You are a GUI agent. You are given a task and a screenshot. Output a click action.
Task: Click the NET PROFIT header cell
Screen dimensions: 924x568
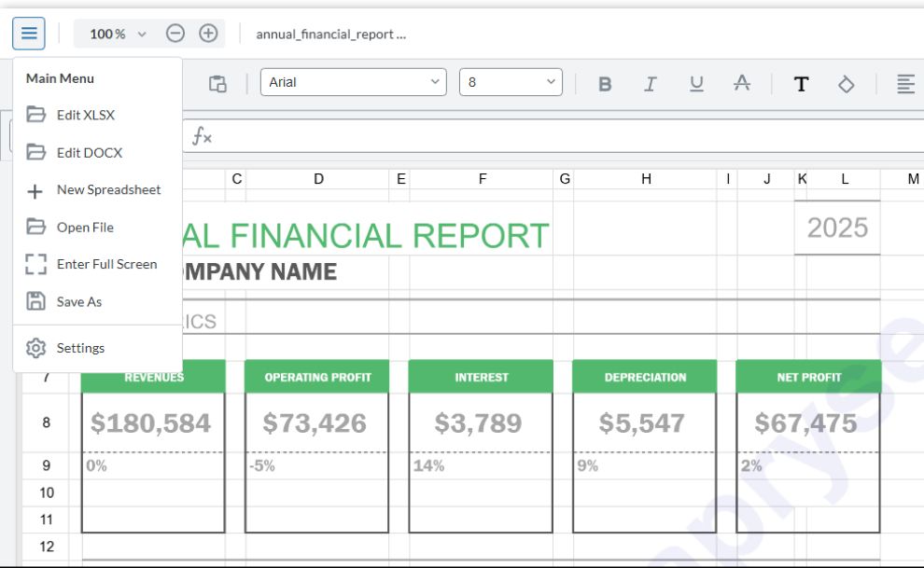pyautogui.click(x=808, y=377)
